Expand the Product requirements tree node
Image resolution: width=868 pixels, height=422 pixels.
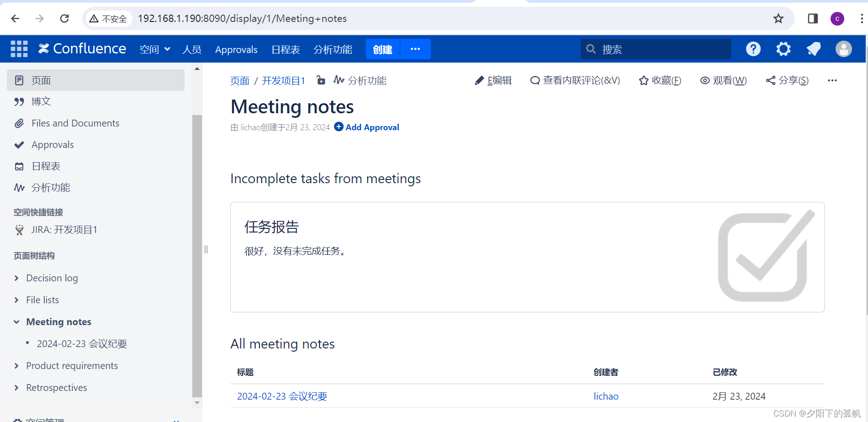click(16, 366)
